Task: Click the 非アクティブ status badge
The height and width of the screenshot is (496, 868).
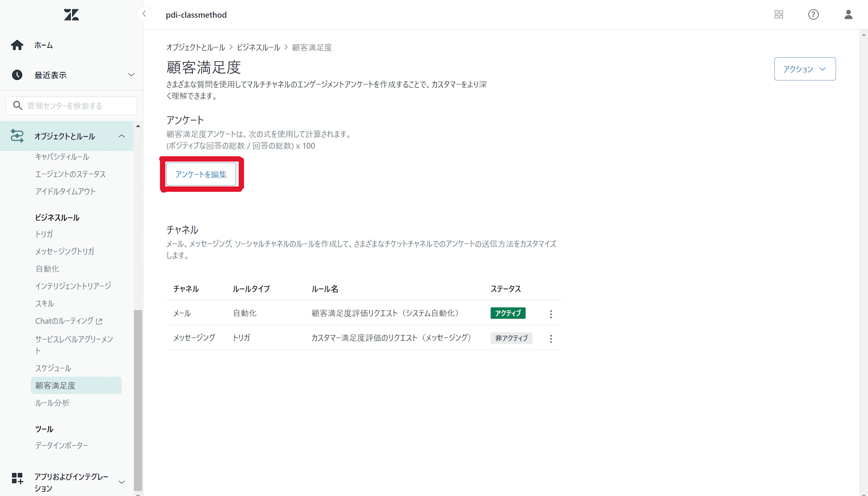Action: pyautogui.click(x=511, y=338)
